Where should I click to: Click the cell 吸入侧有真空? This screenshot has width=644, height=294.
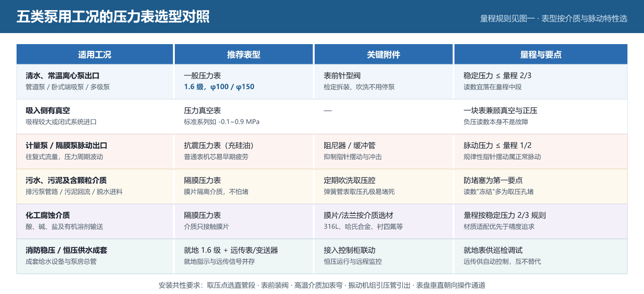pyautogui.click(x=48, y=111)
